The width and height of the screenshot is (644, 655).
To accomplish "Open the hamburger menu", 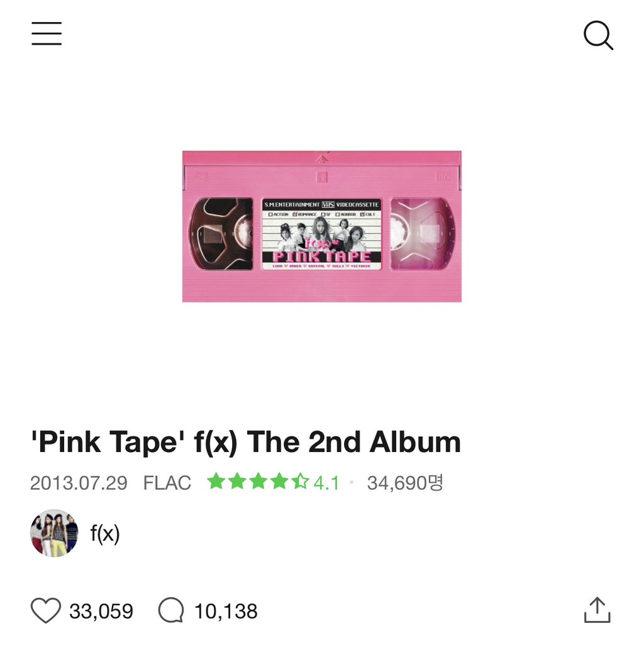I will (x=47, y=34).
